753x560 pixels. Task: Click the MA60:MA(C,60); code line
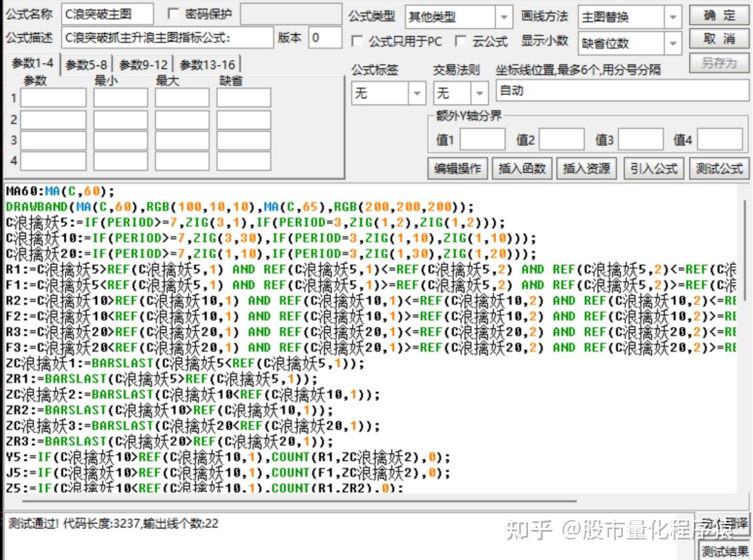tap(60, 191)
